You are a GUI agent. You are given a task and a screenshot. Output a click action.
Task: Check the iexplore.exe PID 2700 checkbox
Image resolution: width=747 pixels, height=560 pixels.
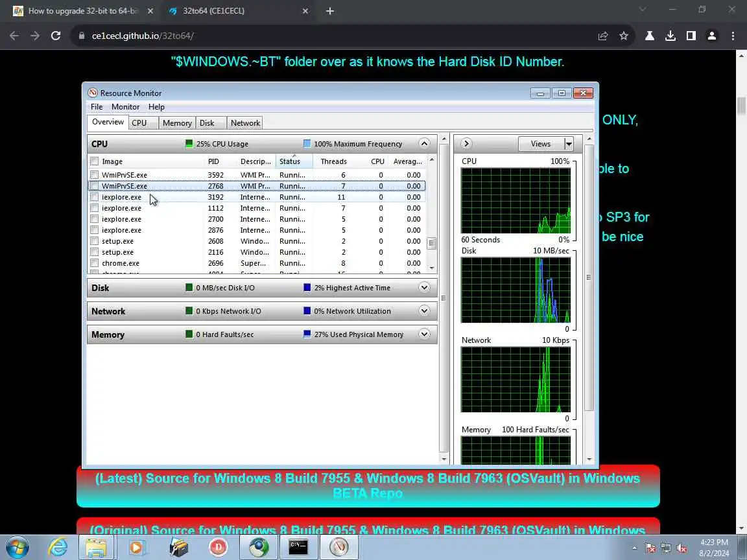94,219
